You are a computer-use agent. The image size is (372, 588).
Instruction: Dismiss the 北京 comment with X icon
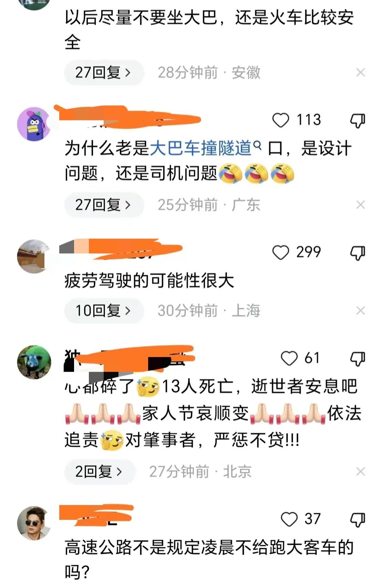tap(361, 472)
